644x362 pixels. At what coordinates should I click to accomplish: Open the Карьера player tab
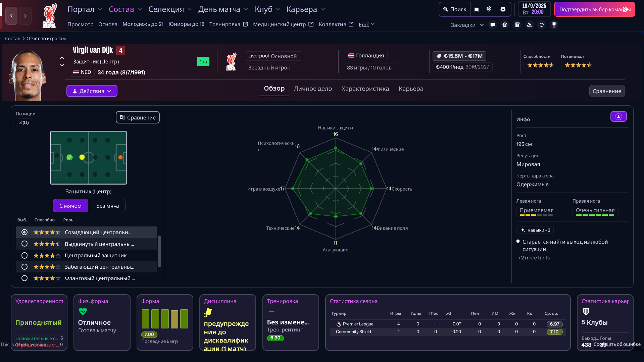coord(411,89)
